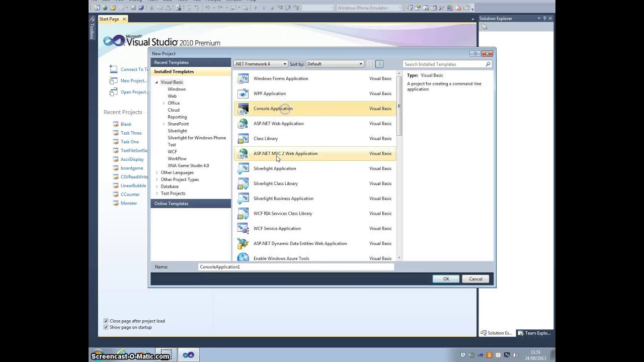Switch to the Start Page tab
The height and width of the screenshot is (362, 644).
[113, 19]
